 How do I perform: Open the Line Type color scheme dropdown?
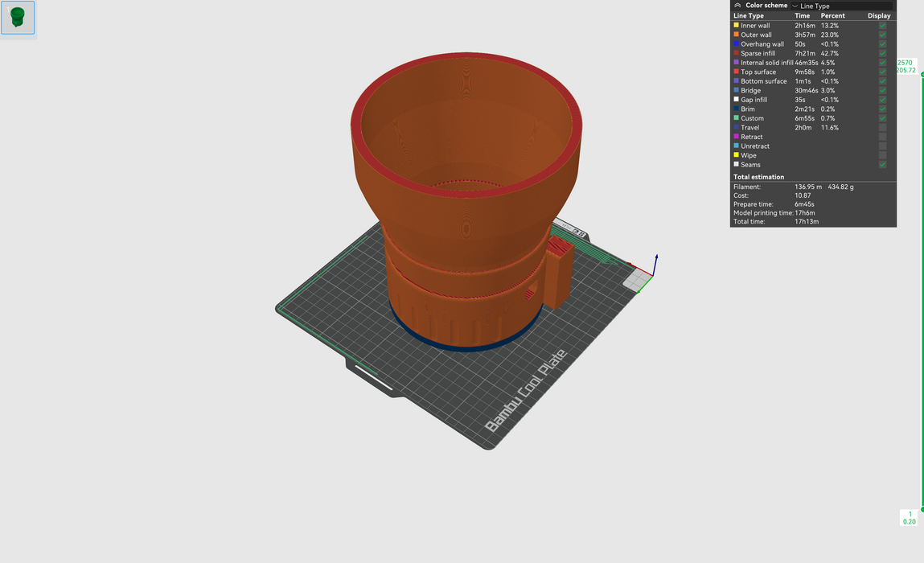[x=841, y=6]
